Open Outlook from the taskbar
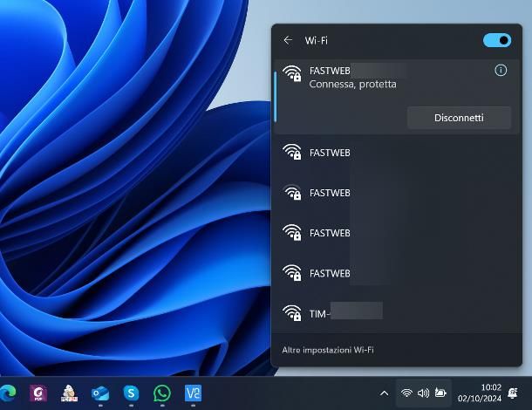The width and height of the screenshot is (532, 410). tap(100, 393)
